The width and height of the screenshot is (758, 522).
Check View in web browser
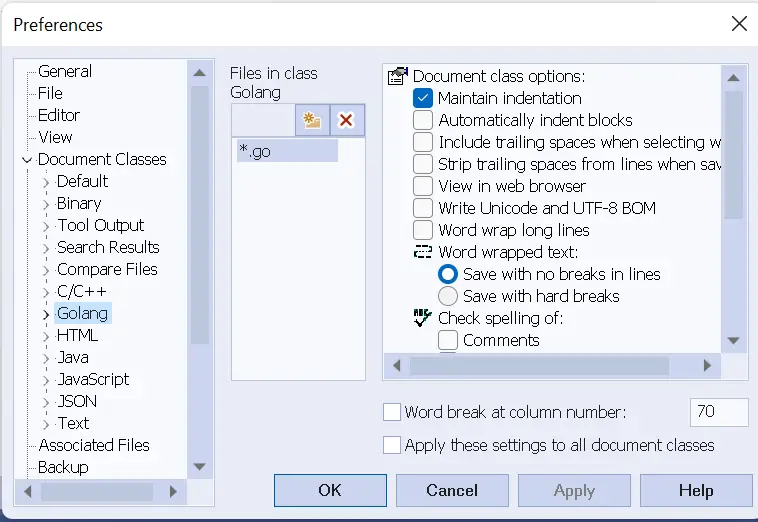423,186
